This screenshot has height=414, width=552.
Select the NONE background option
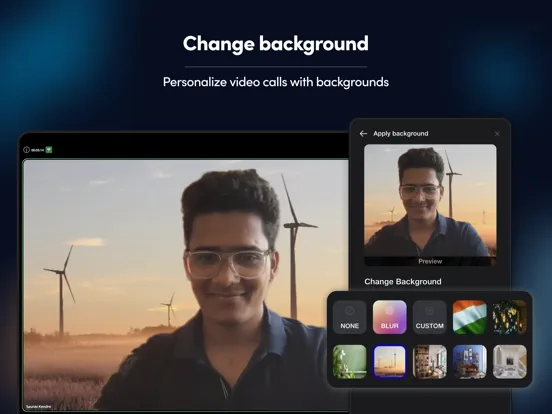pos(350,317)
